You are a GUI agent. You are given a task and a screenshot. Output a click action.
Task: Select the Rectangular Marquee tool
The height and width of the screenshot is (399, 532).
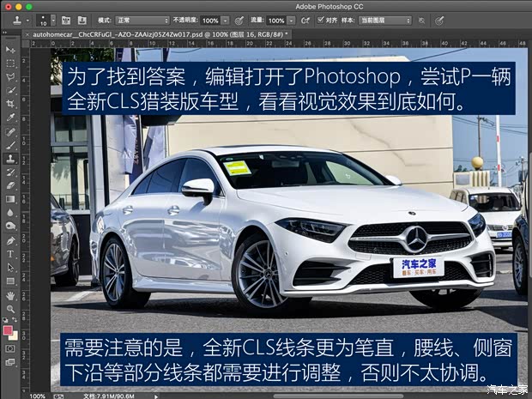[10, 63]
